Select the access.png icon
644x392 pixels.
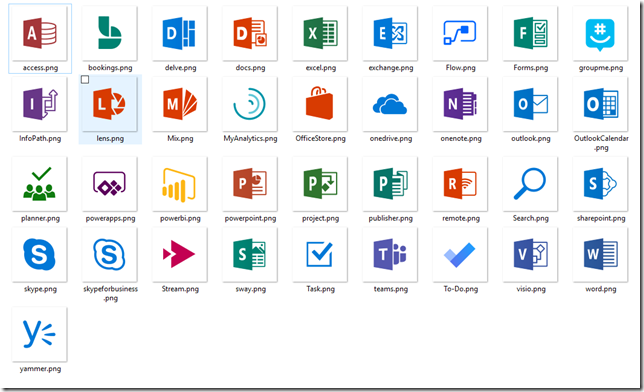click(x=40, y=33)
